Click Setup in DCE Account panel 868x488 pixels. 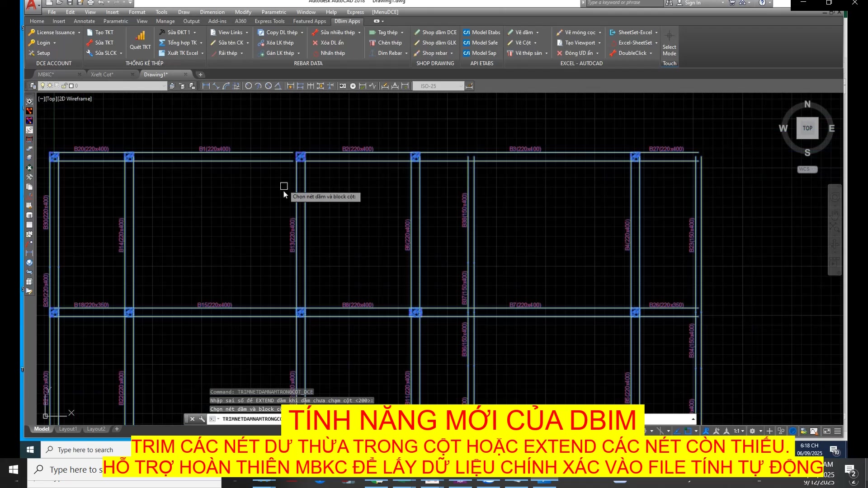point(39,53)
